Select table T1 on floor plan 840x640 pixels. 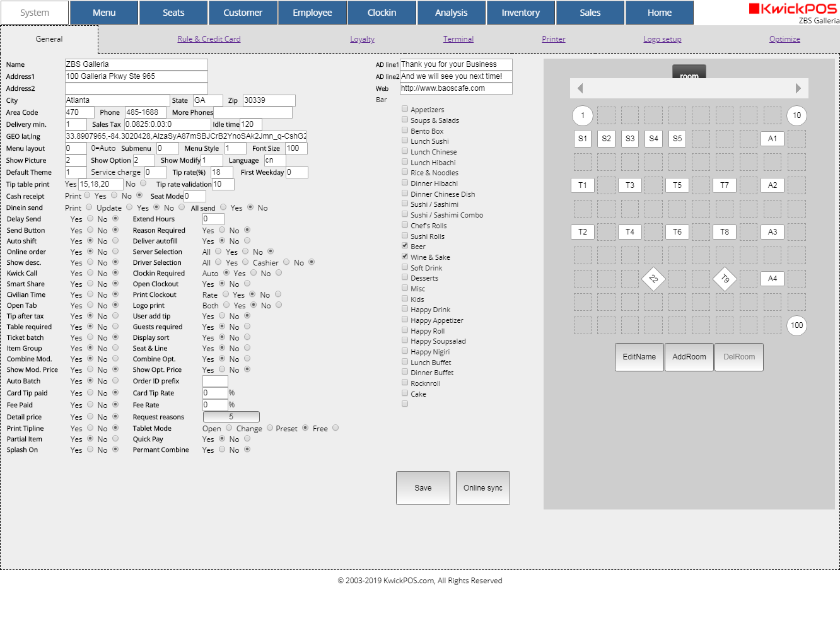583,185
